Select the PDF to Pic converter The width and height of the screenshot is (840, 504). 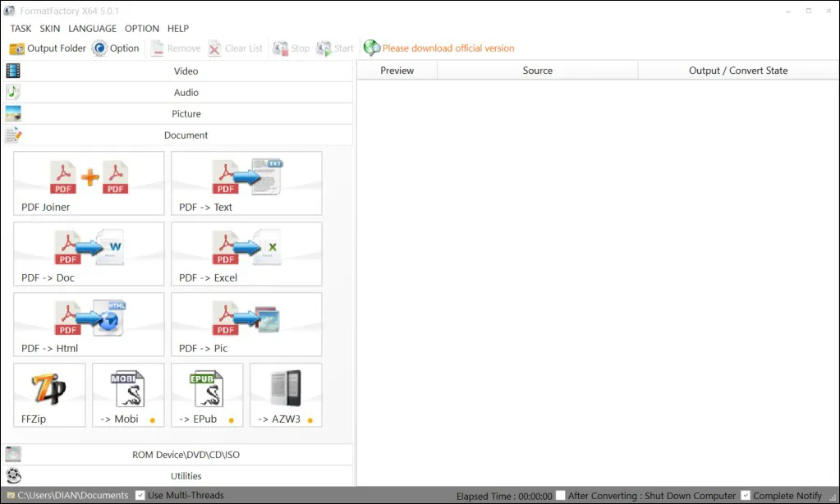(x=246, y=323)
